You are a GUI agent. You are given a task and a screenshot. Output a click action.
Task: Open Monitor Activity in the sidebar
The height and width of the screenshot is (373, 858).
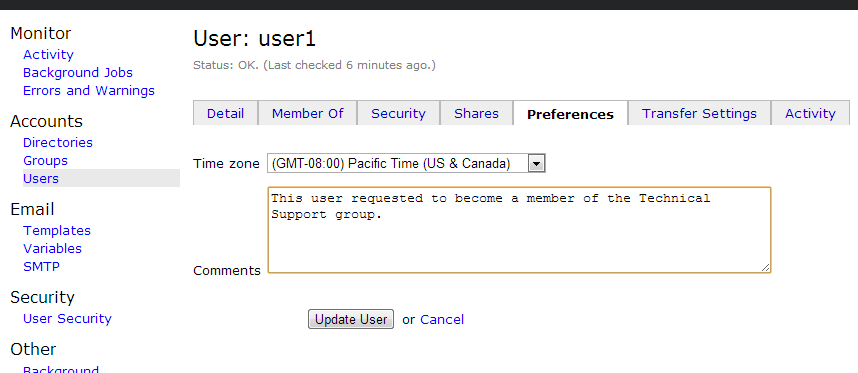coord(48,55)
